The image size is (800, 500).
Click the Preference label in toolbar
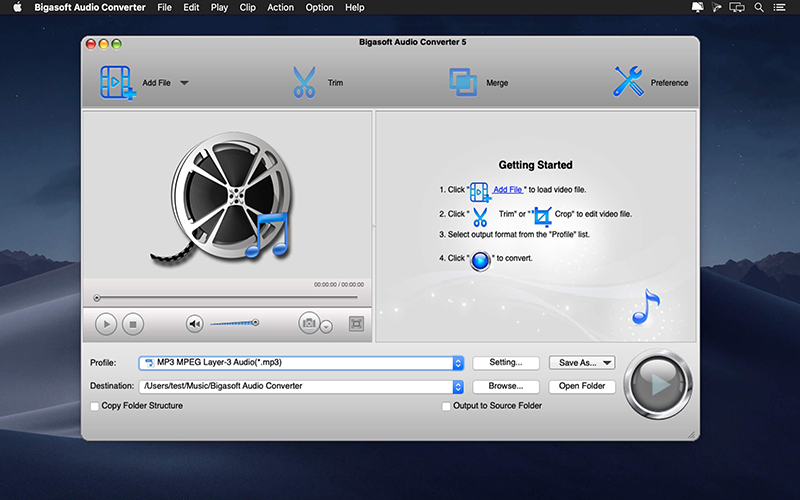click(x=669, y=83)
